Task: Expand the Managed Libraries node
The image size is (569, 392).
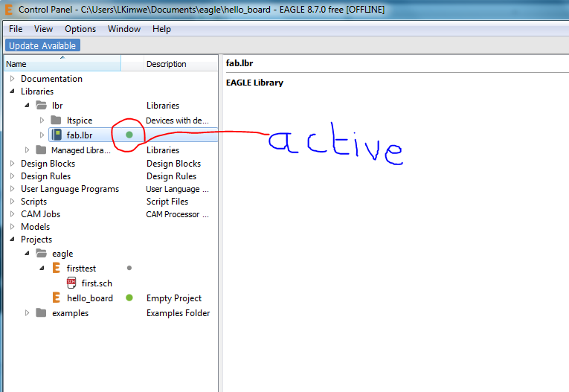Action: [28, 150]
